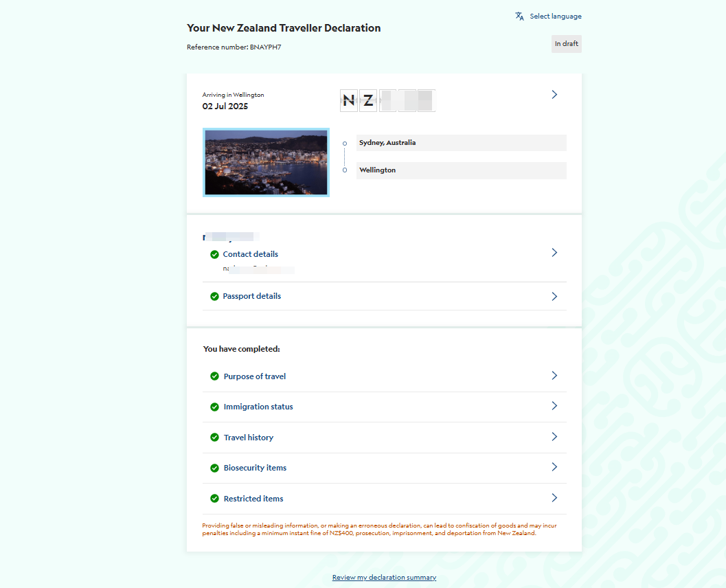Click the Your New Zealand Traveller Declaration title
The width and height of the screenshot is (726, 588).
click(x=284, y=28)
